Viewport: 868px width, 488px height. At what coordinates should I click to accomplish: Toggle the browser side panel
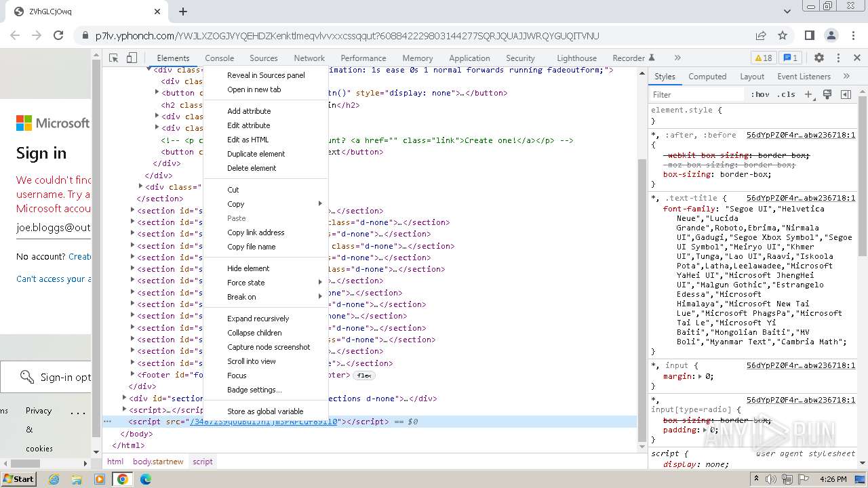[810, 36]
